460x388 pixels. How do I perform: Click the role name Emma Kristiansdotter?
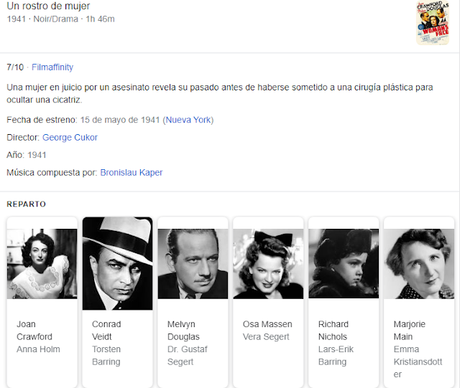[418, 362]
